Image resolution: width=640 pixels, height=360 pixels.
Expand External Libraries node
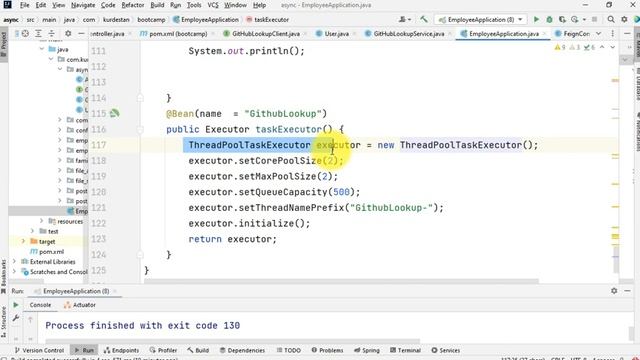14,261
